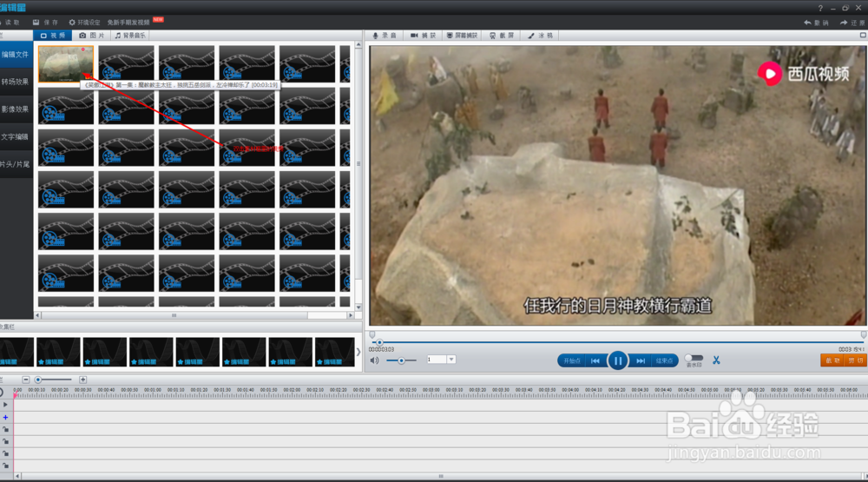Click the current time 00:00:03:03 readout
868x482 pixels.
click(x=381, y=350)
